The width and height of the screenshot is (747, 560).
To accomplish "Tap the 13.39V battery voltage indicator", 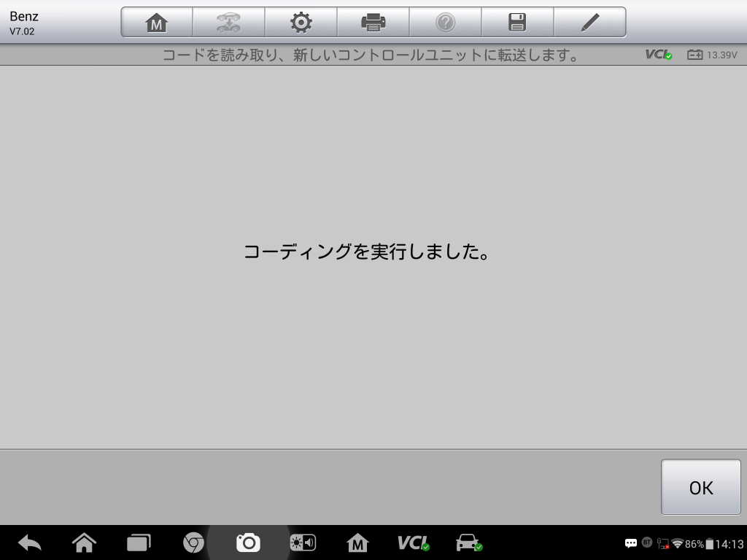I will point(712,55).
